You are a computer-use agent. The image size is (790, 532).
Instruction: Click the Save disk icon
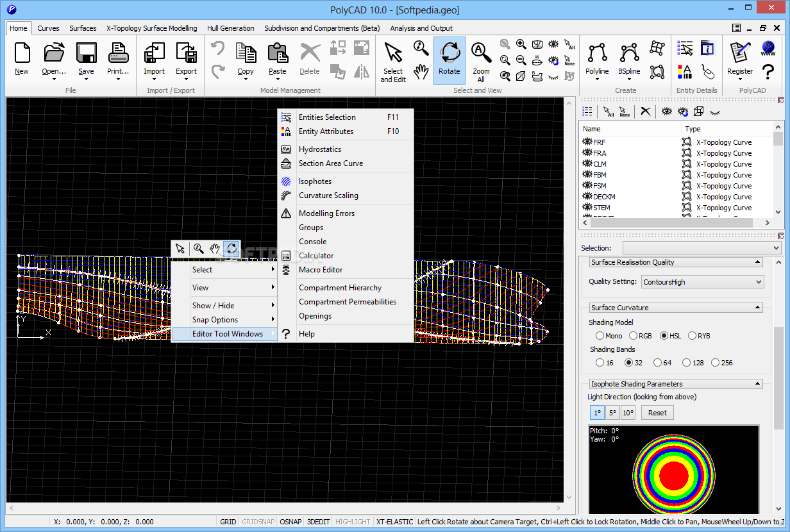pyautogui.click(x=86, y=53)
